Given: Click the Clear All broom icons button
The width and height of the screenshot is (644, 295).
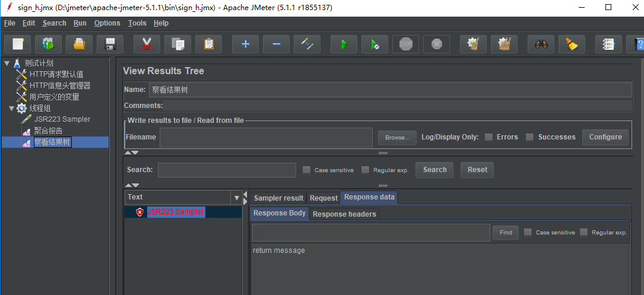Looking at the screenshot, I should pos(504,45).
